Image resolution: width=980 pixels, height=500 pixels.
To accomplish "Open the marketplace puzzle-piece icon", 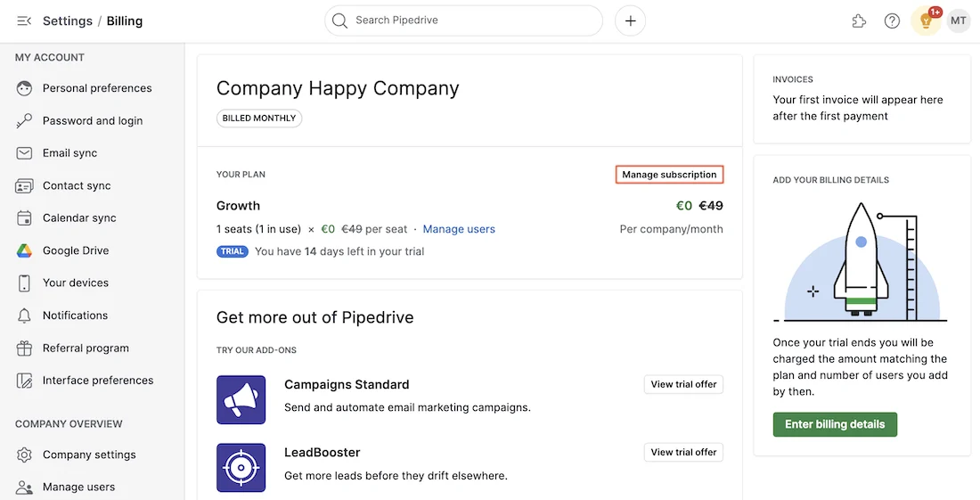I will 859,20.
